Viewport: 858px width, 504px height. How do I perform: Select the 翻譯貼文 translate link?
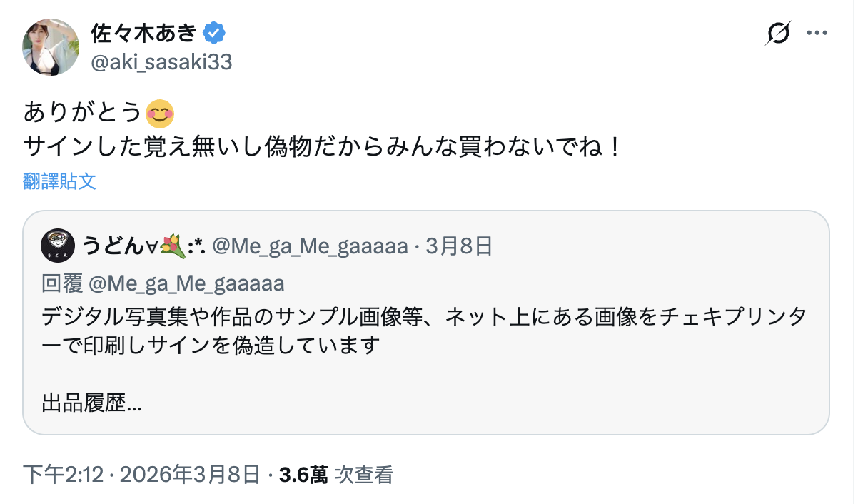[x=60, y=181]
